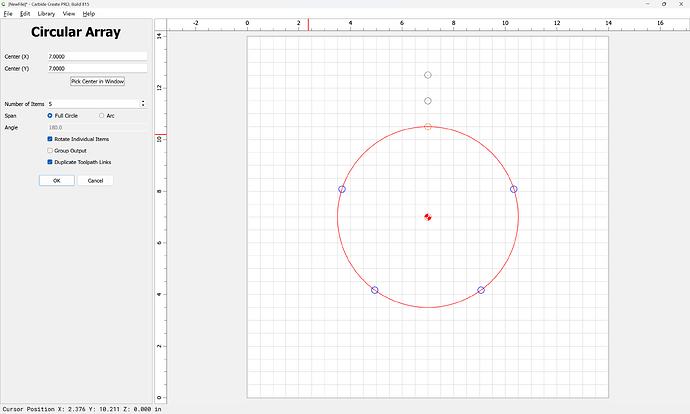Viewport: 690px width, 414px height.
Task: Select the orange source circle at top
Action: pyautogui.click(x=428, y=127)
